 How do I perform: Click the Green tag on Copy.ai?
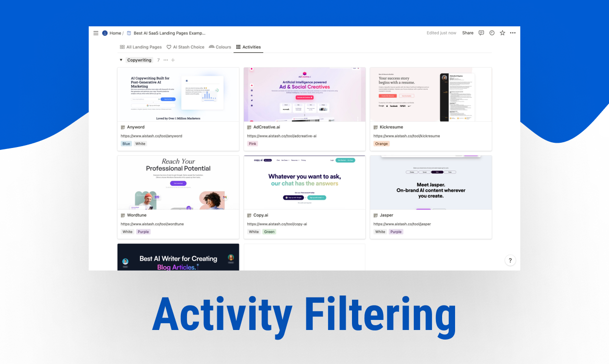269,232
